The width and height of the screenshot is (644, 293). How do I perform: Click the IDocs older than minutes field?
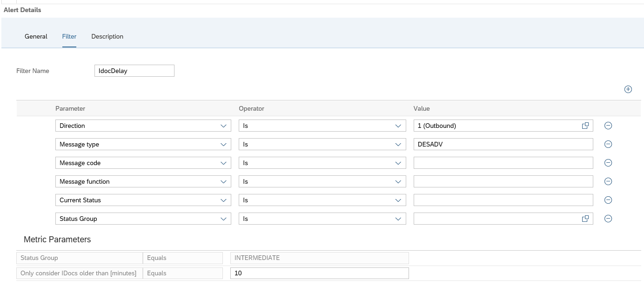[320, 273]
